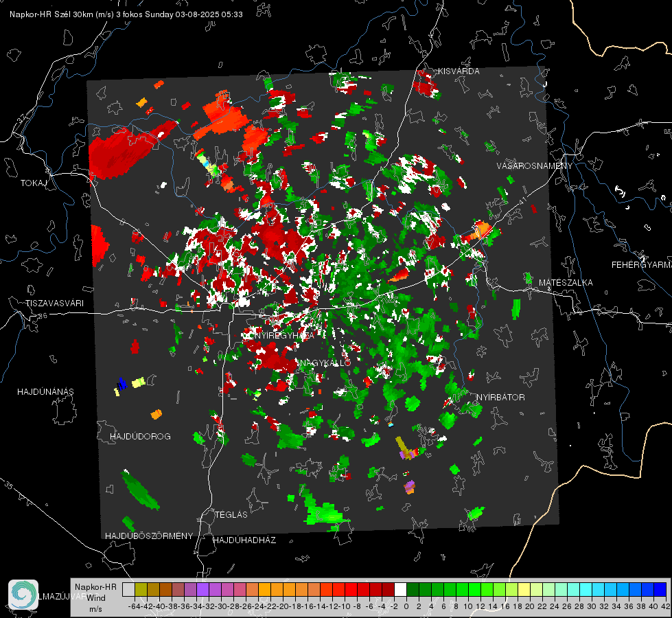
Task: Click the gray swatch at the legend start
Action: click(x=128, y=589)
